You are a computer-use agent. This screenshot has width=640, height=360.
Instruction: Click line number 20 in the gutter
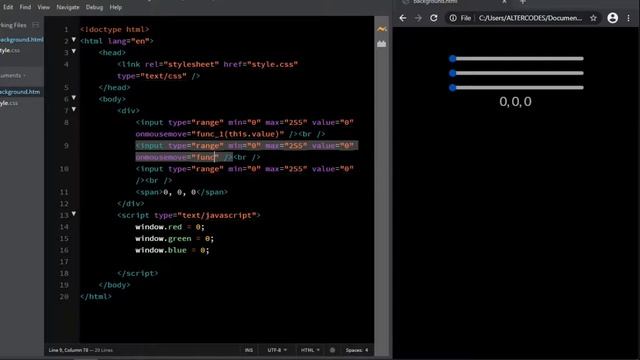click(x=64, y=297)
